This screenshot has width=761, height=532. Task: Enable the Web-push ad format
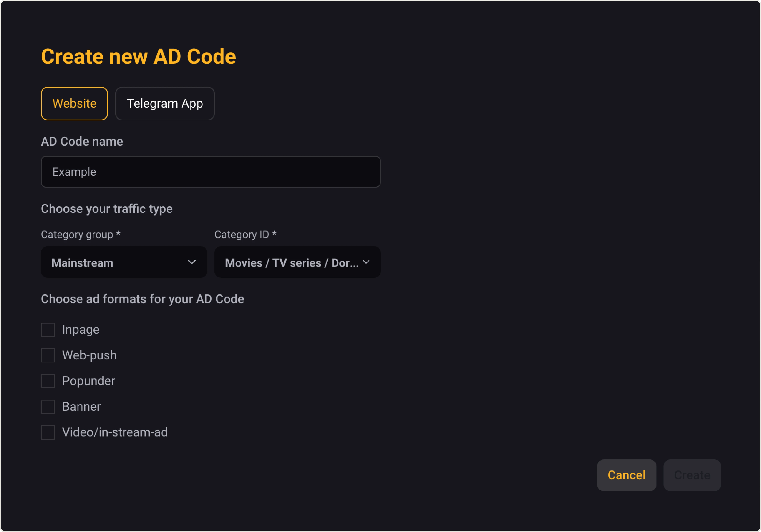tap(48, 355)
